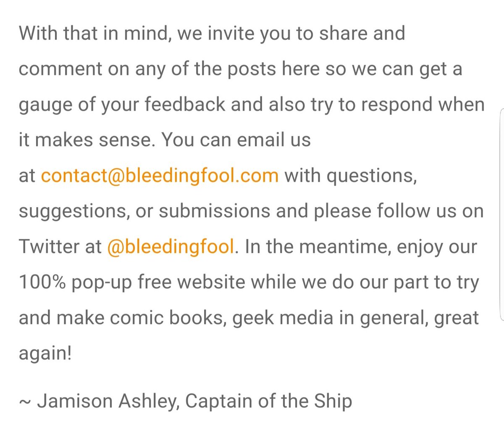504x448 pixels.
Task: Click the scrollbar handle at right edge
Action: pos(502,215)
